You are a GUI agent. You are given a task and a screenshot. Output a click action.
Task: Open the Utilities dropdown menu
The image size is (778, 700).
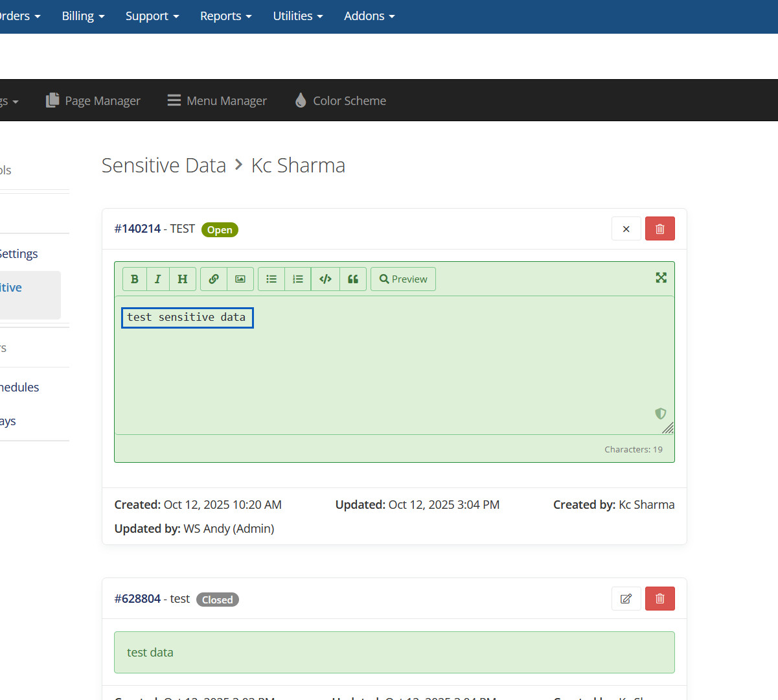297,16
